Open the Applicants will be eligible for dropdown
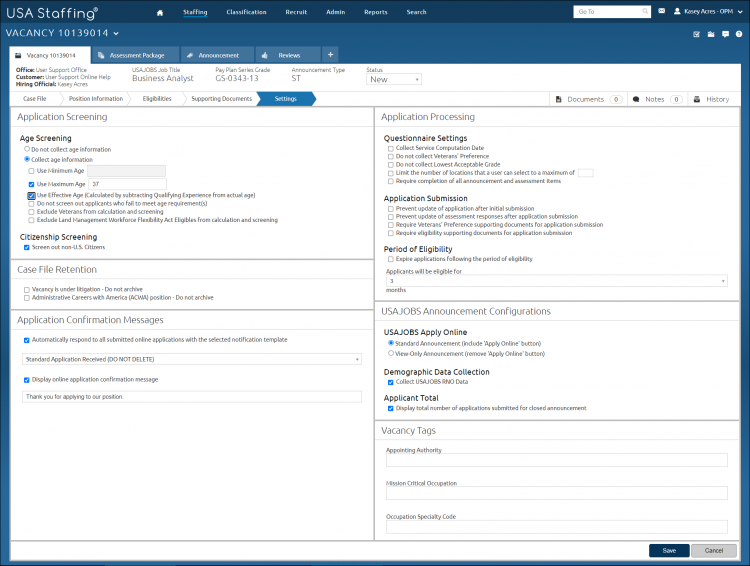Viewport: 750px width, 566px height. coord(557,281)
